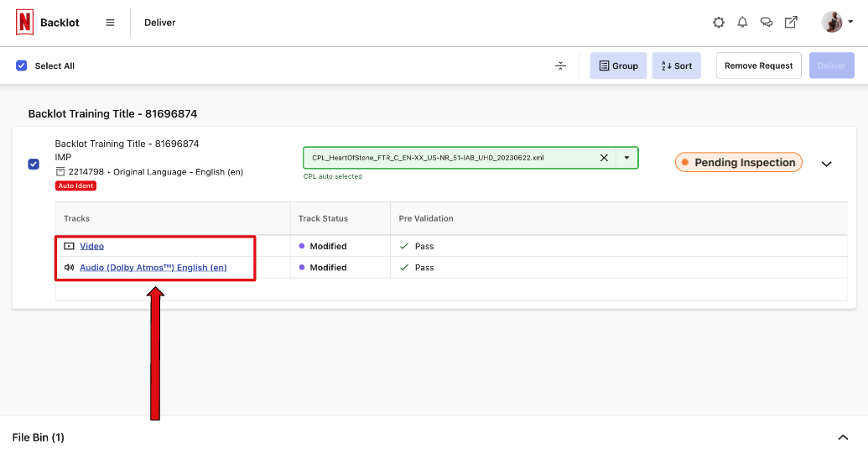Expand the File Bin panel chevron

pyautogui.click(x=843, y=437)
